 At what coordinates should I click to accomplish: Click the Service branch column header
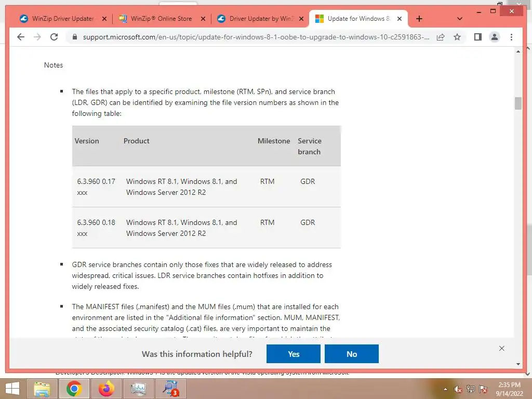tap(310, 146)
